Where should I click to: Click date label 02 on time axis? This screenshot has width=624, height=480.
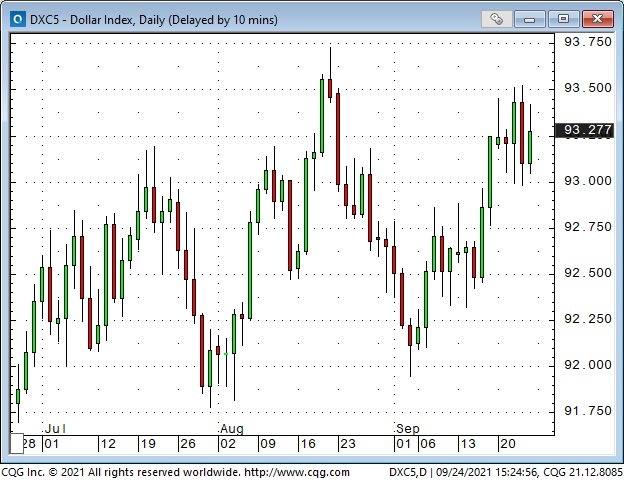pos(228,444)
